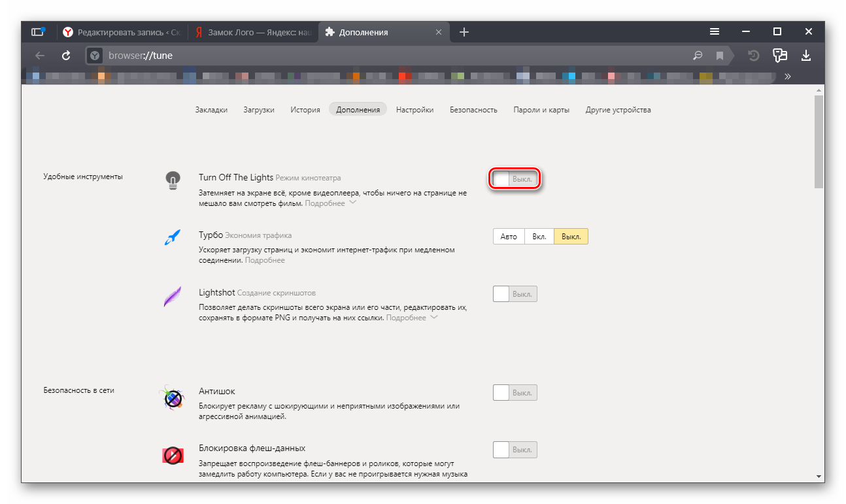Screen dimensions: 846x504
Task: Enable the Lightshot extension toggle
Action: point(515,294)
